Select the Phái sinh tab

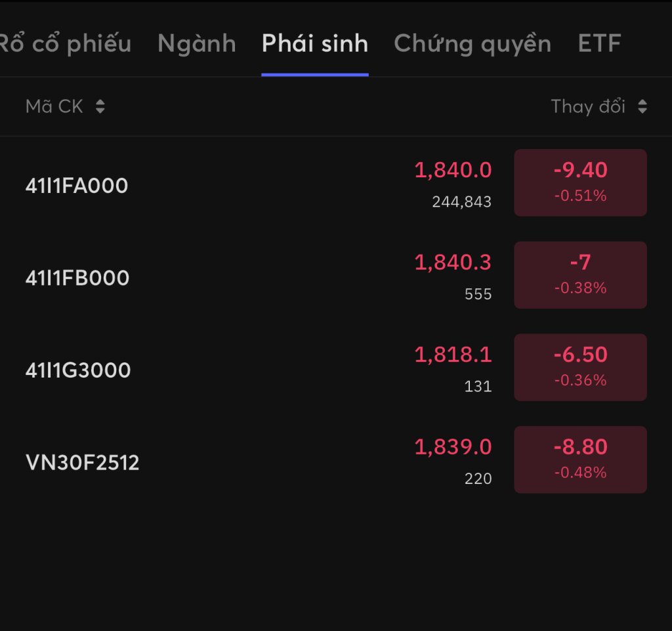click(314, 44)
